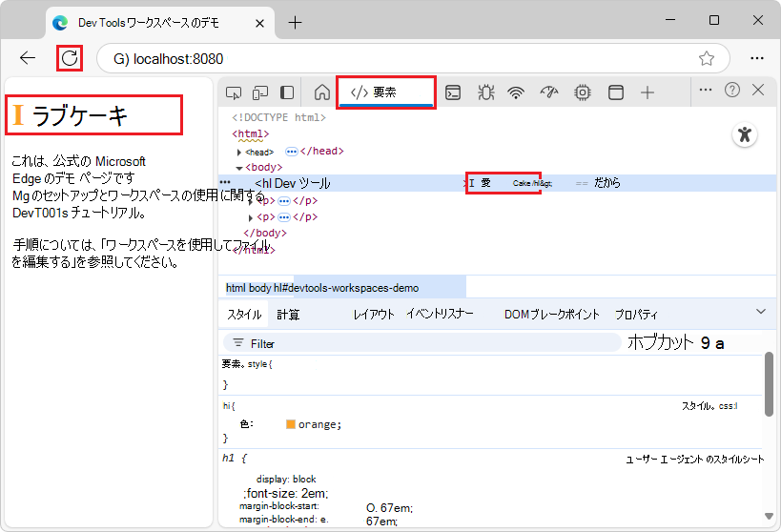Switch to the レイアウト tab
Image resolution: width=781 pixels, height=532 pixels.
point(374,315)
